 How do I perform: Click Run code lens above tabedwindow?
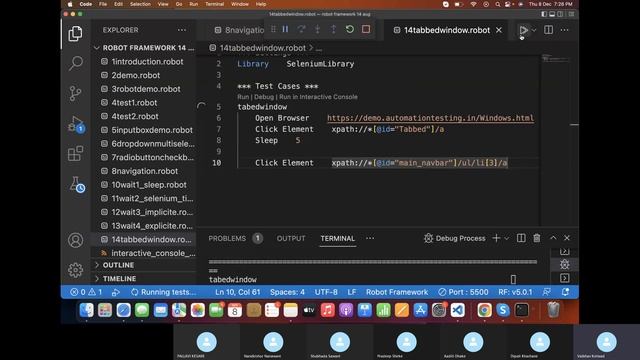click(243, 97)
